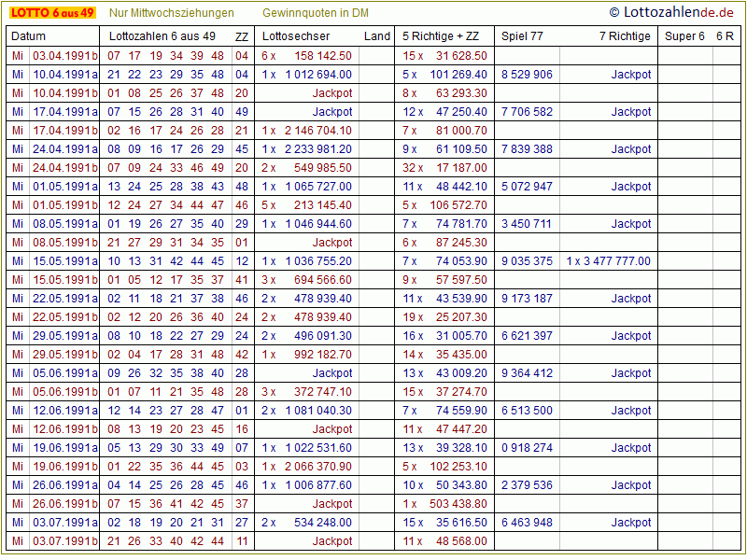Screen dimensions: 747x560
Task: Select the 26.06.1991a date cell
Action: coord(65,485)
